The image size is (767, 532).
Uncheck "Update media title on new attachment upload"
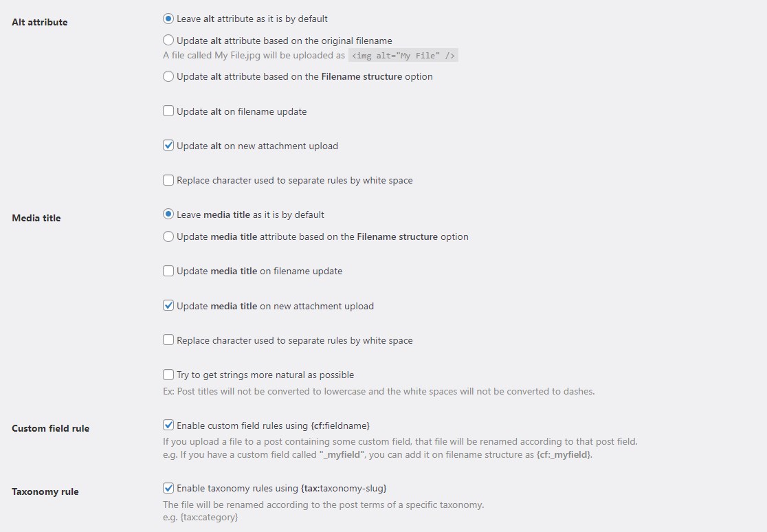168,305
